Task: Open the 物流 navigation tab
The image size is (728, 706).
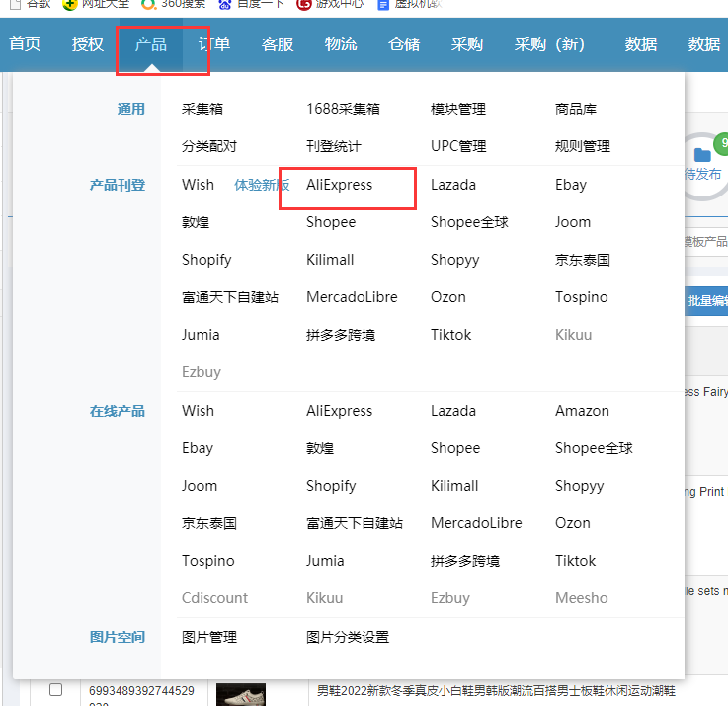Action: 341,44
